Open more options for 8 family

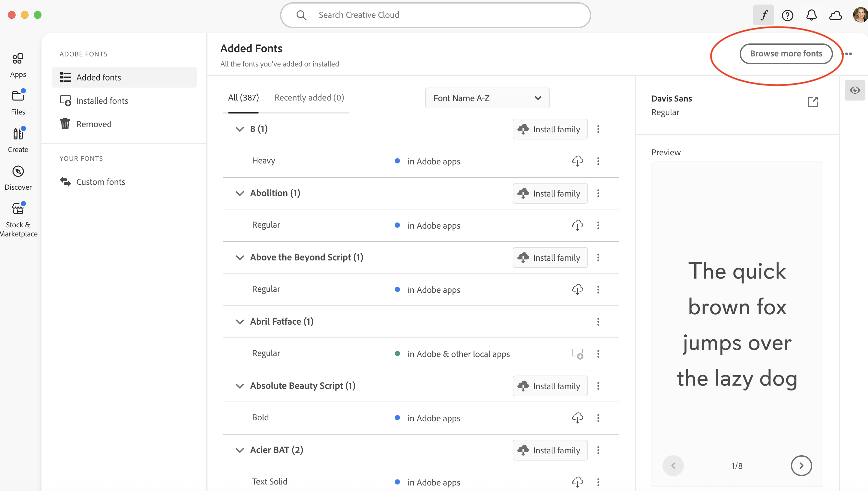pyautogui.click(x=598, y=129)
